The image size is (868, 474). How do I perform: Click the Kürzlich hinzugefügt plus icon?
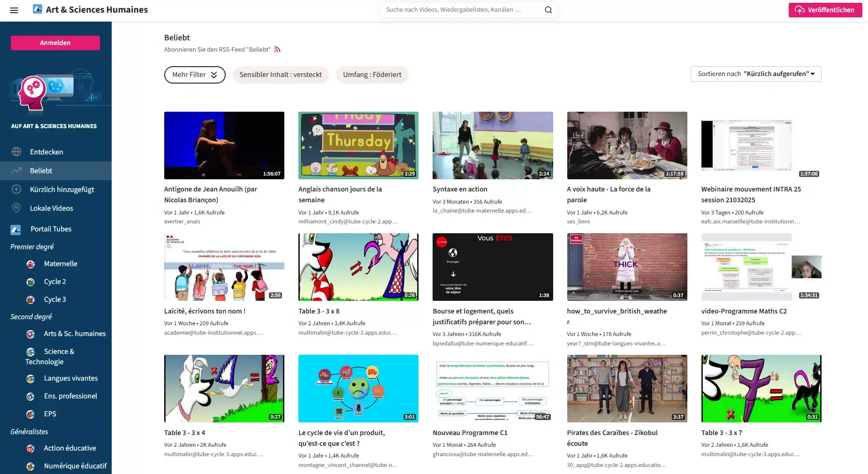(x=16, y=189)
